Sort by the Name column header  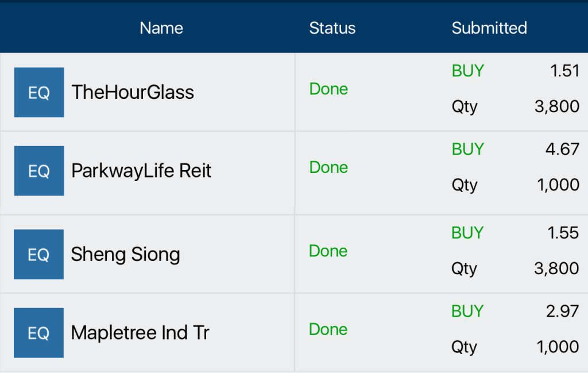point(161,28)
